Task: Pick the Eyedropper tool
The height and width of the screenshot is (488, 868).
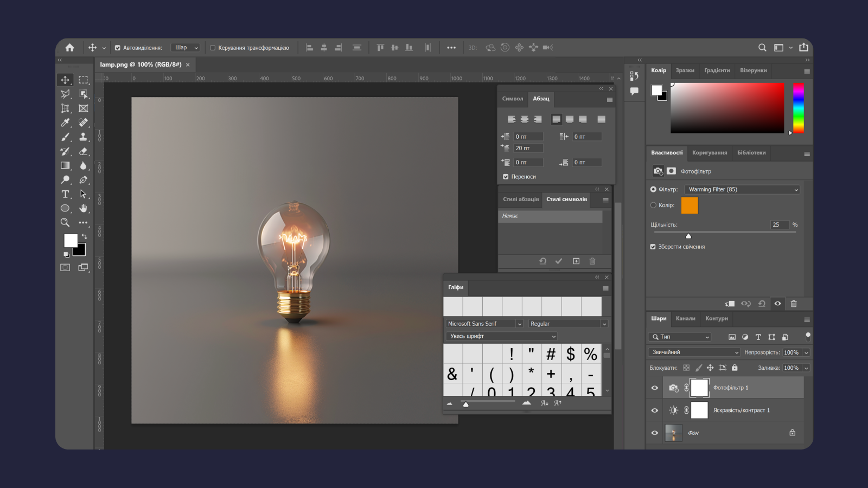Action: [65, 123]
